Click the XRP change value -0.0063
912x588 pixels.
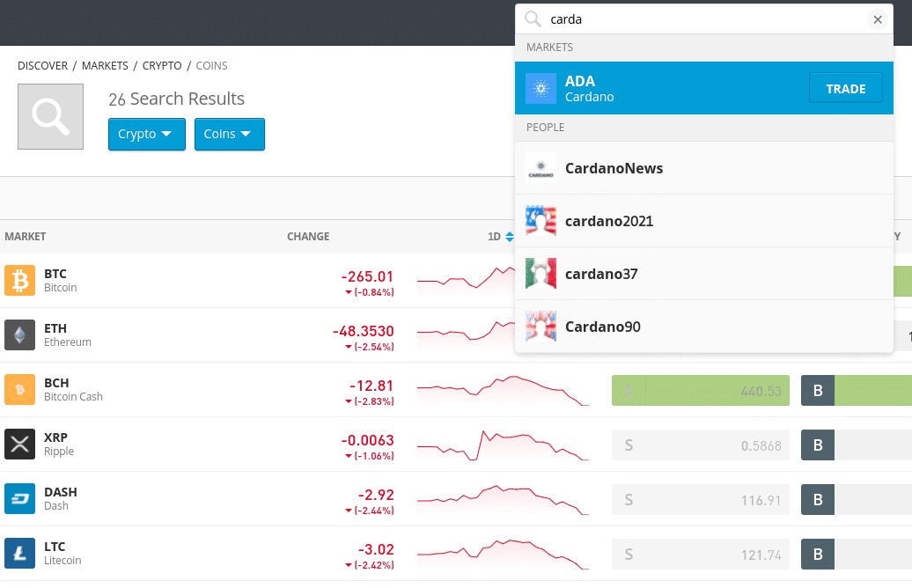pos(368,440)
